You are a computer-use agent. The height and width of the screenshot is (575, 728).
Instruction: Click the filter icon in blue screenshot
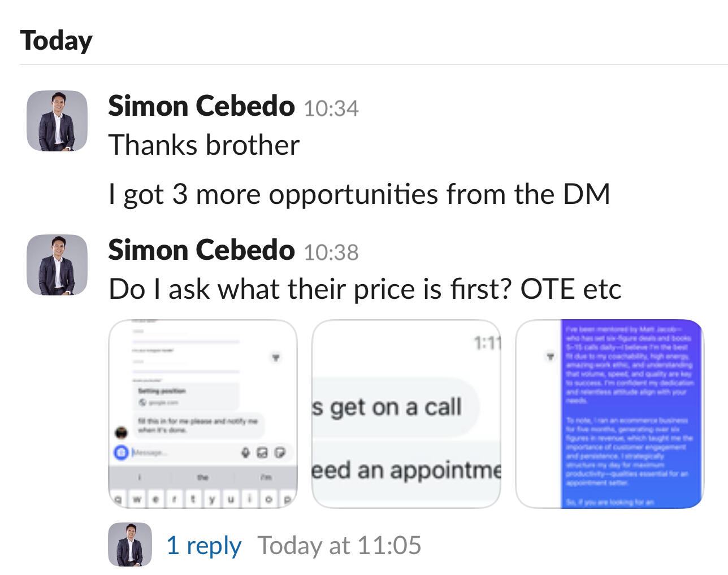pyautogui.click(x=550, y=356)
